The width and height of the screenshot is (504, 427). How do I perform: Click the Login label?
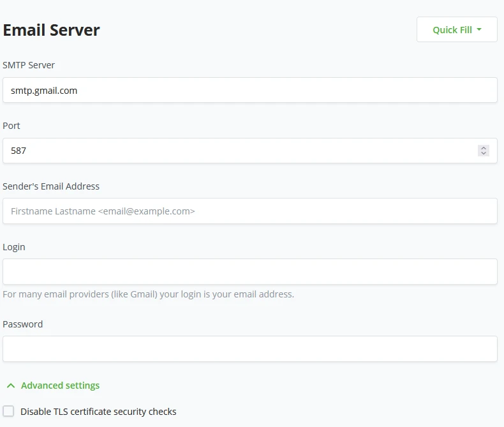pyautogui.click(x=14, y=247)
